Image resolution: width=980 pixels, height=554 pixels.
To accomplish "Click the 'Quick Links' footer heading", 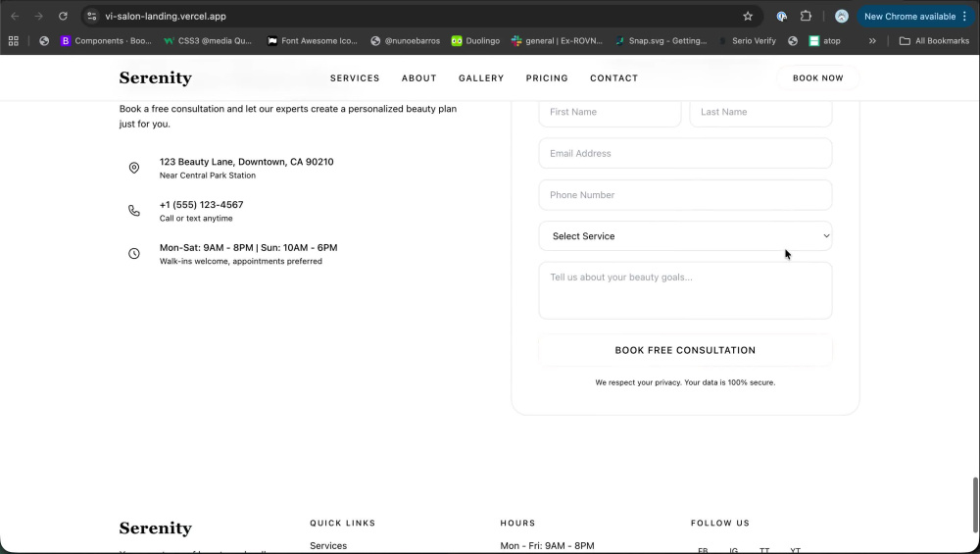I will point(342,524).
